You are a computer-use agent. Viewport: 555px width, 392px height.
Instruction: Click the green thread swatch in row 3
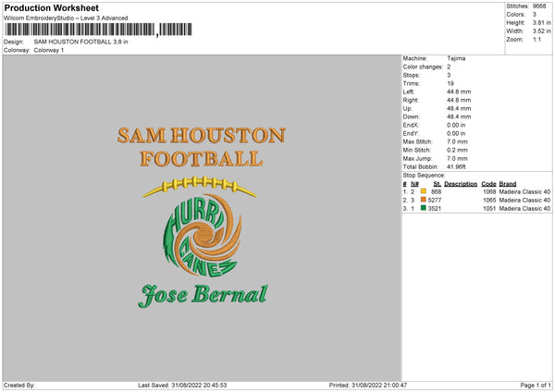pos(424,208)
